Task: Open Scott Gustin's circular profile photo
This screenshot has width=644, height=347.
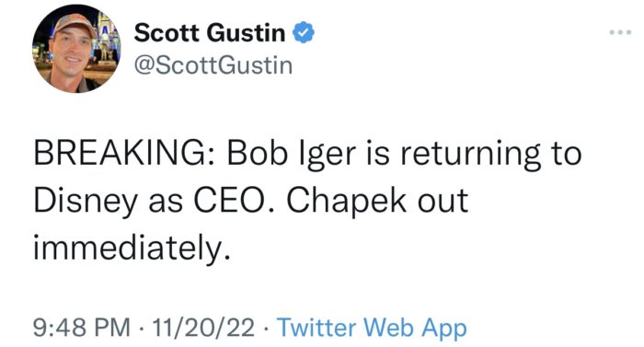Action: 76,49
